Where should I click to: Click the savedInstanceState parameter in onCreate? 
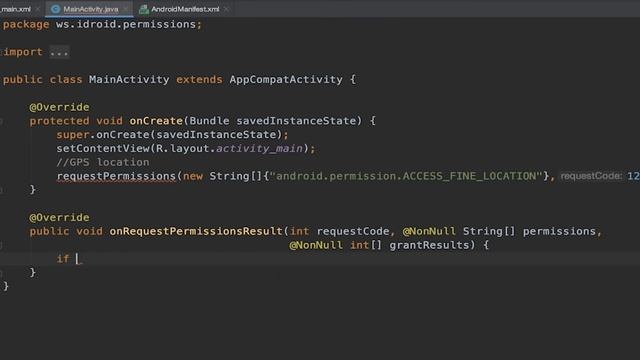[x=296, y=121]
